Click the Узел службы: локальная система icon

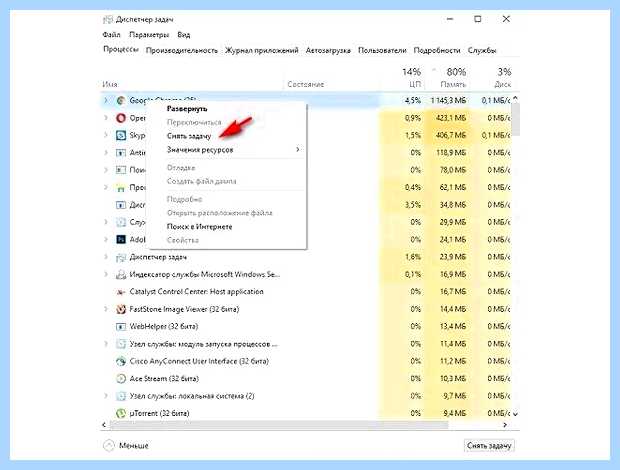point(121,396)
